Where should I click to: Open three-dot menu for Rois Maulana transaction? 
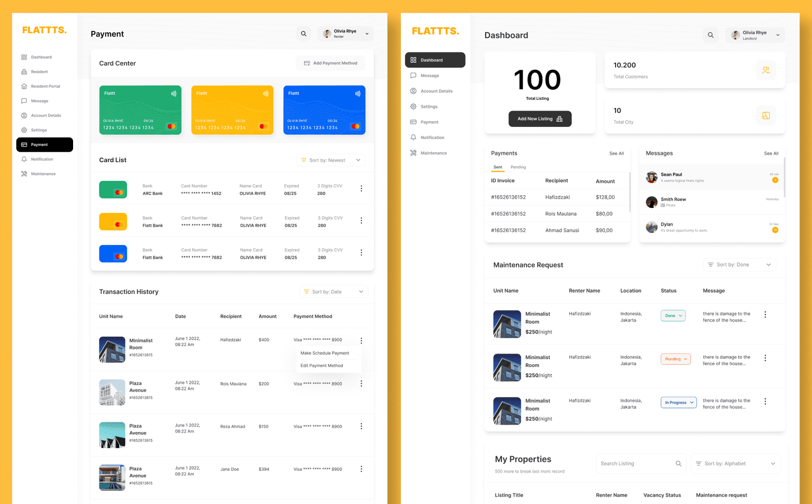point(361,384)
